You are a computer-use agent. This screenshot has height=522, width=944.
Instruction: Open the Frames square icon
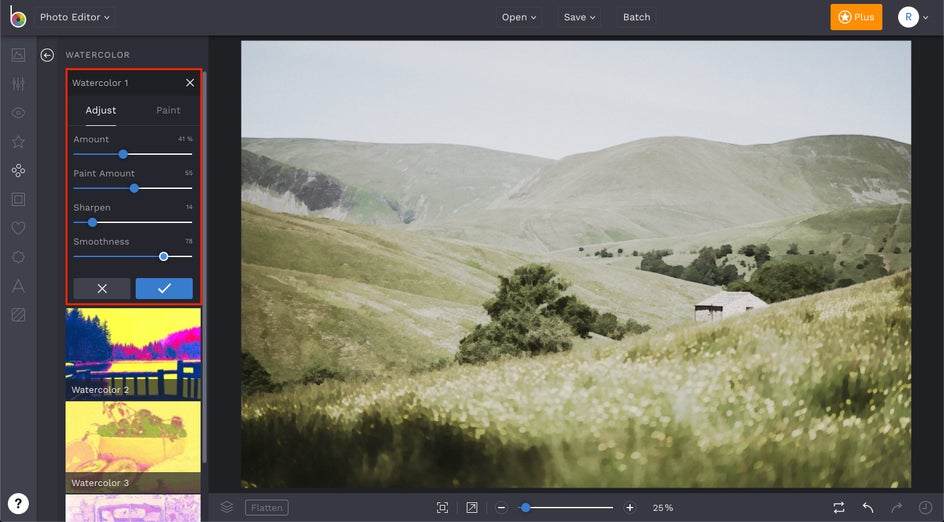click(x=18, y=199)
